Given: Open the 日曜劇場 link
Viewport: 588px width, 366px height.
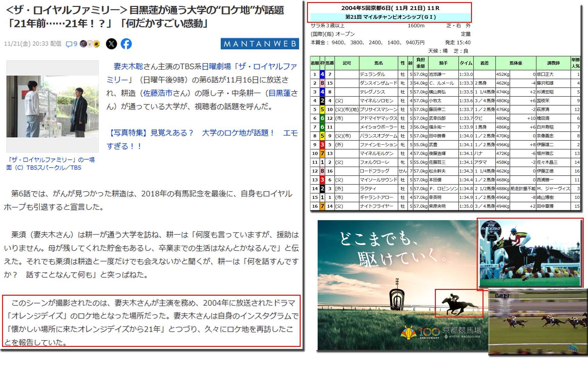Looking at the screenshot, I should [x=216, y=66].
